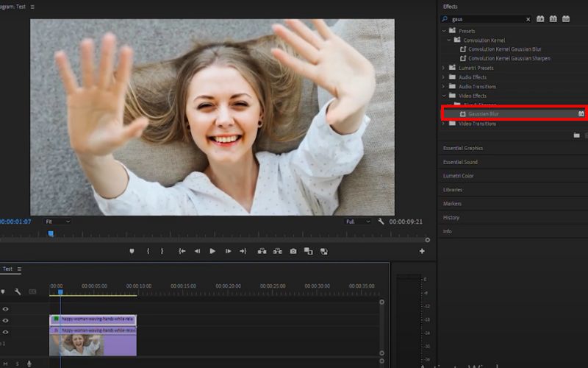Viewport: 588px width, 368px height.
Task: Create a new custom bin in Effects
Action: (576, 135)
